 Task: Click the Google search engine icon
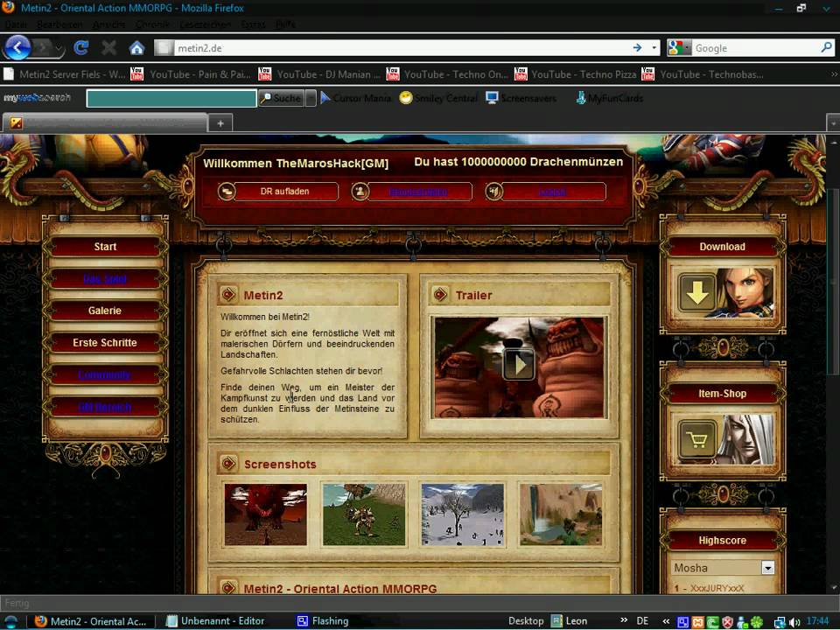pos(675,47)
